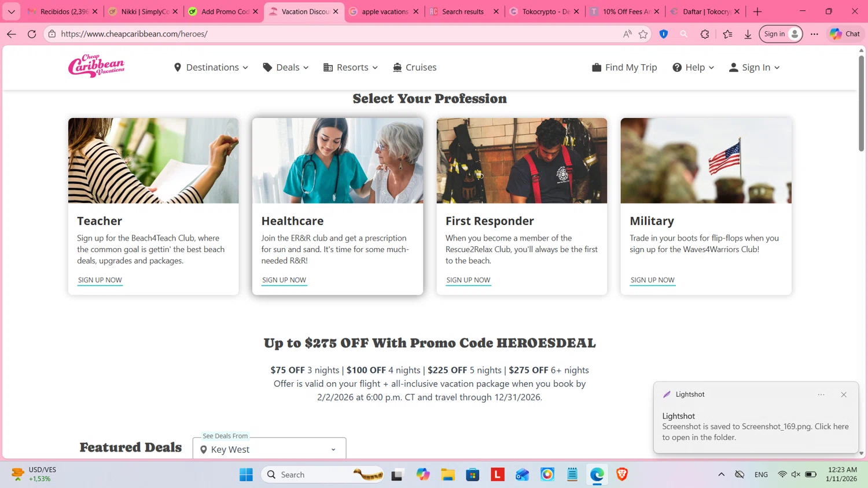The height and width of the screenshot is (488, 868).
Task: Open the Resorts dropdown menu
Action: [351, 68]
